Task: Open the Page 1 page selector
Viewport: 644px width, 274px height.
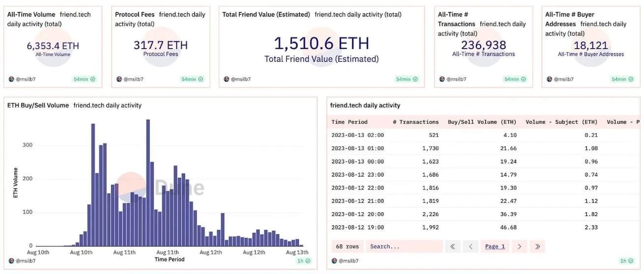Action: 495,247
